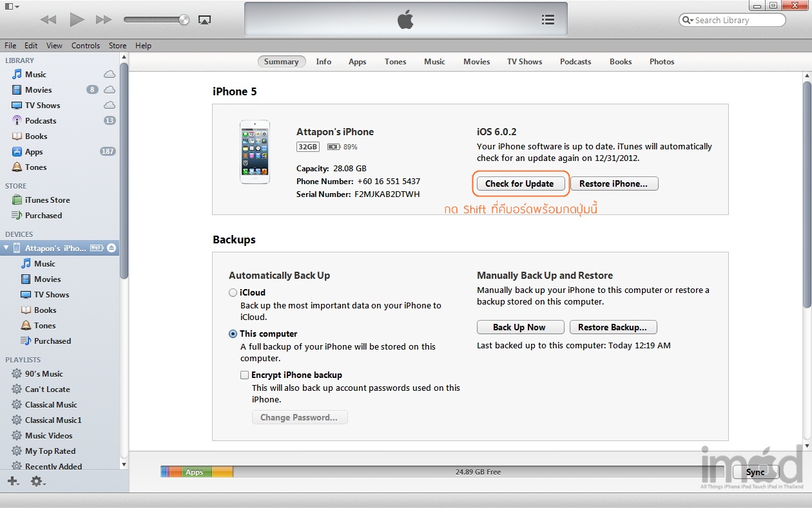This screenshot has width=812, height=508.
Task: Select Attapon's iPhone device entry
Action: [60, 248]
